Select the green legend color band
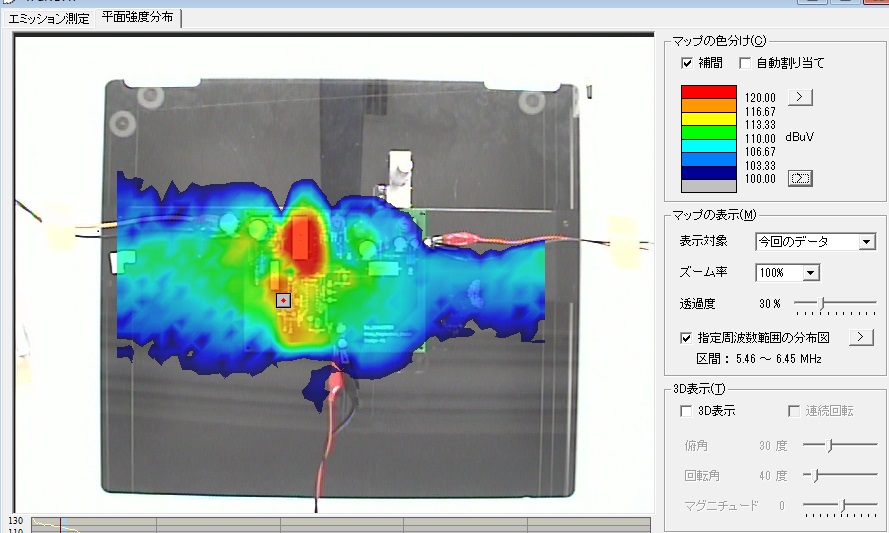The image size is (889, 533). pyautogui.click(x=708, y=130)
